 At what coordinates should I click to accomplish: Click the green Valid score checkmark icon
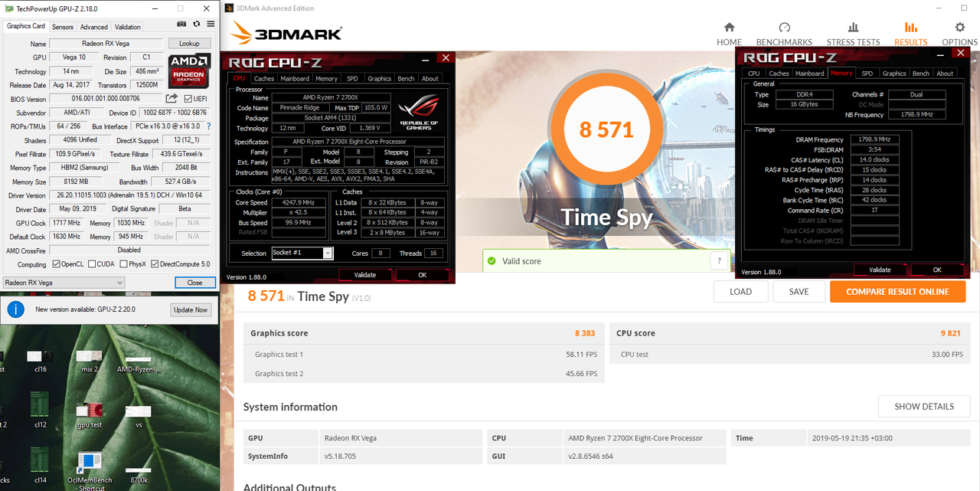[491, 261]
